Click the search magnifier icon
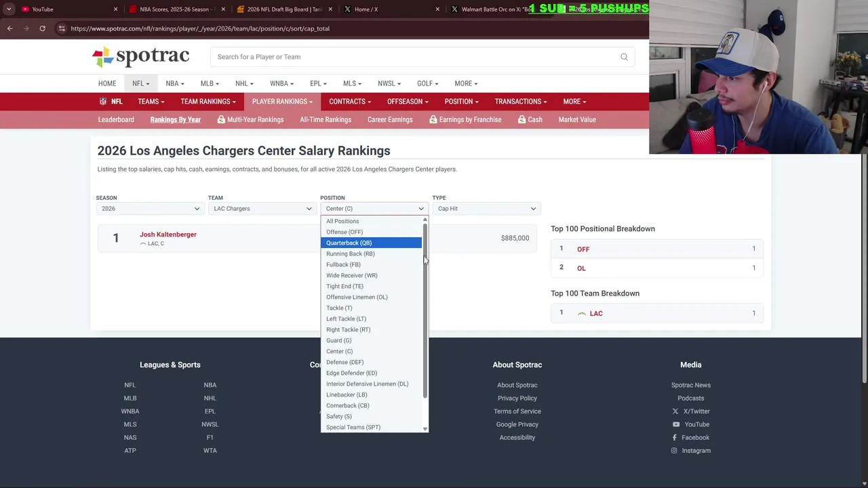This screenshot has width=868, height=488. [x=624, y=57]
